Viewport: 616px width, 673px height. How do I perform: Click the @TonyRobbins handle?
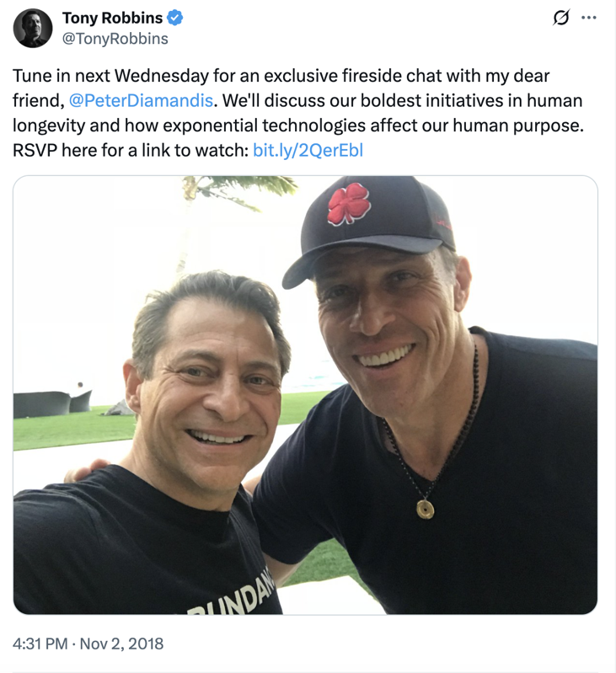pos(115,39)
